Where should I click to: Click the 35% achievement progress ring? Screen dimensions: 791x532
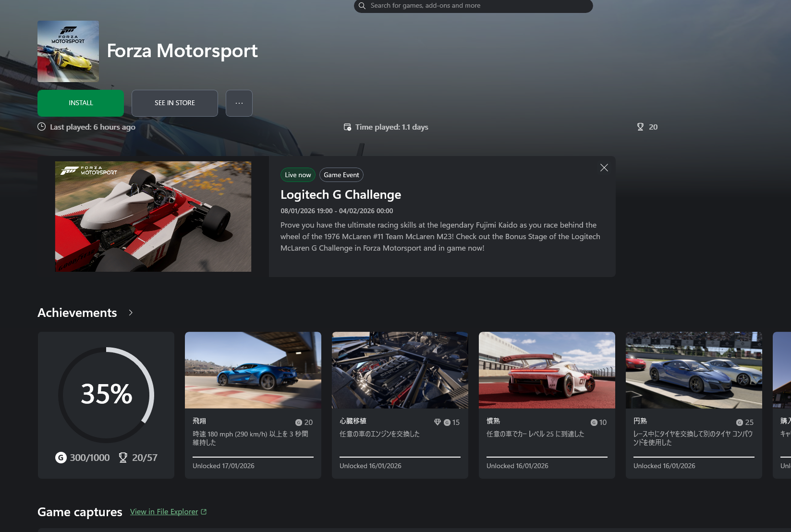click(106, 395)
